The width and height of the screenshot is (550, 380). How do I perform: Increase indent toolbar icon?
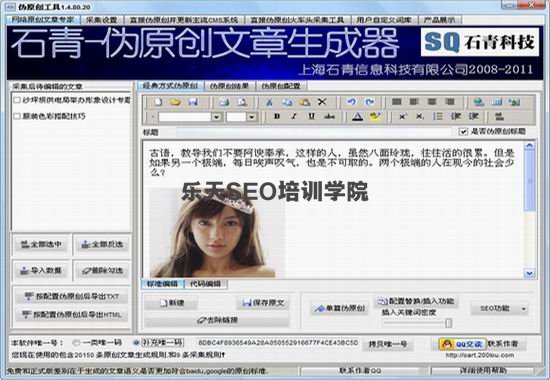click(x=474, y=116)
